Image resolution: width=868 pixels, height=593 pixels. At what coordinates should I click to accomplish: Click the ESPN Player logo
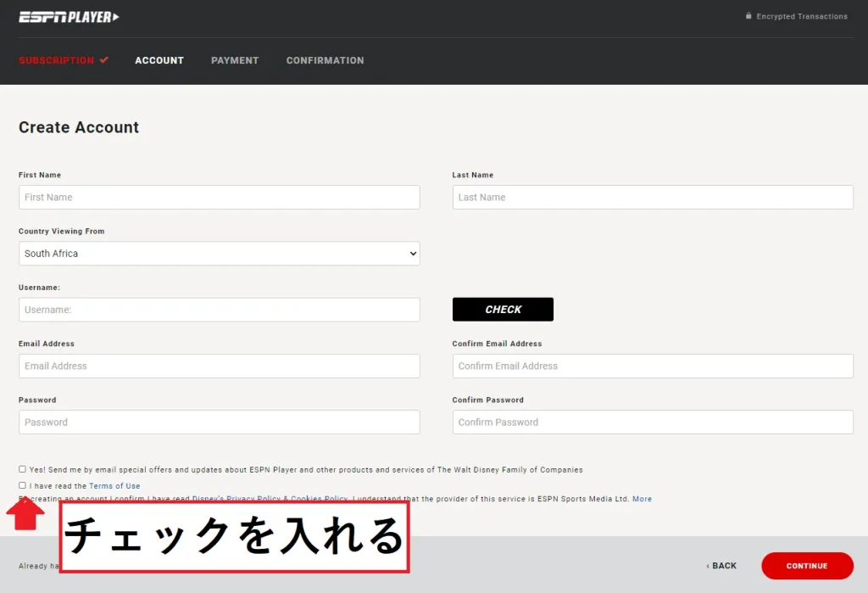coord(69,17)
